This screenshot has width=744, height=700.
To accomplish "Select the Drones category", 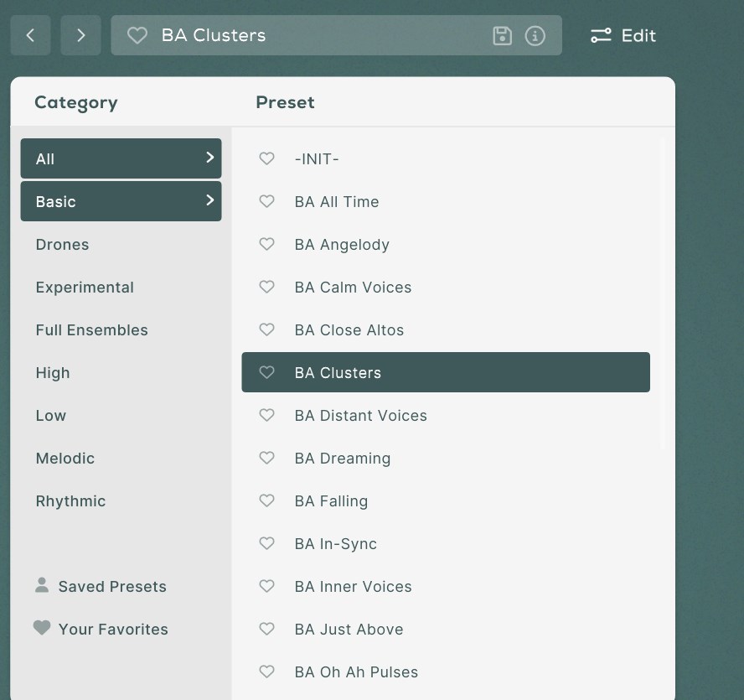I will 62,245.
